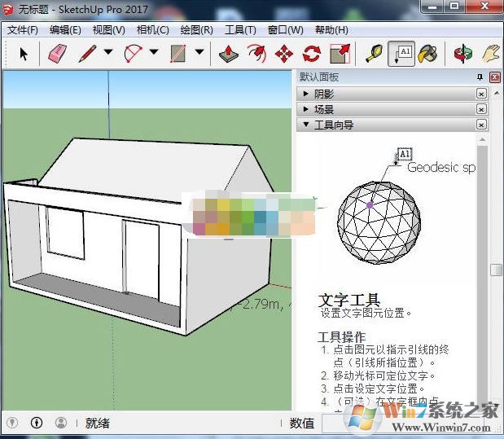Open the 窗口(W) menu

[x=286, y=30]
